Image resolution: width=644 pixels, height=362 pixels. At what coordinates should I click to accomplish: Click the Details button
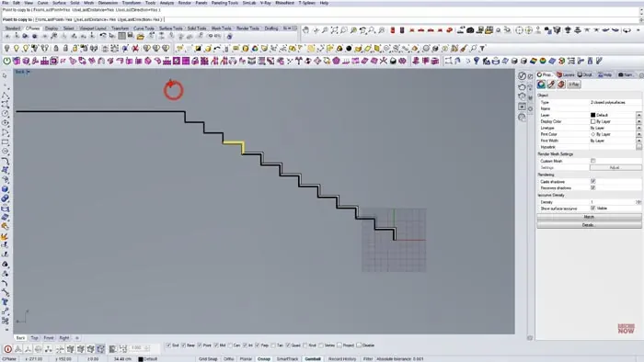tap(589, 225)
